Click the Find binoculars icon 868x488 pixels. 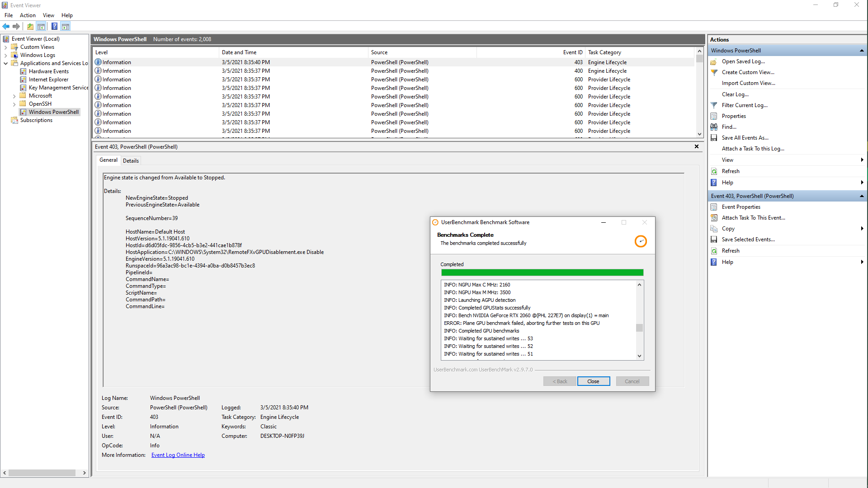point(714,127)
